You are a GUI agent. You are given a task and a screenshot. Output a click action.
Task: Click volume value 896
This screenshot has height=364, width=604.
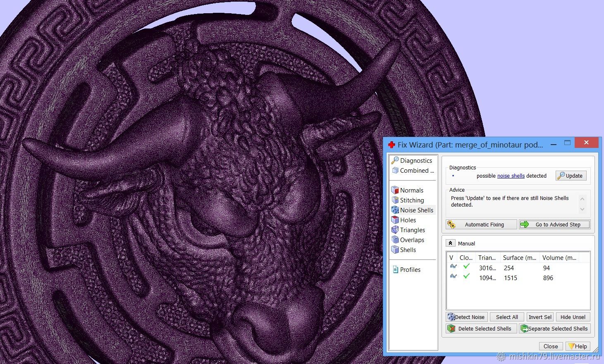(548, 278)
